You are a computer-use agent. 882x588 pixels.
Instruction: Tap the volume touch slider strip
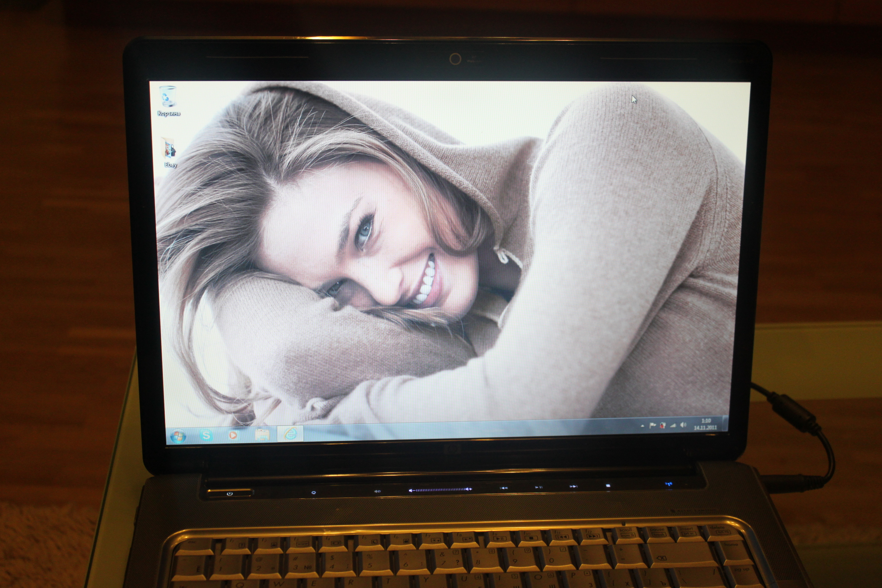(x=441, y=490)
